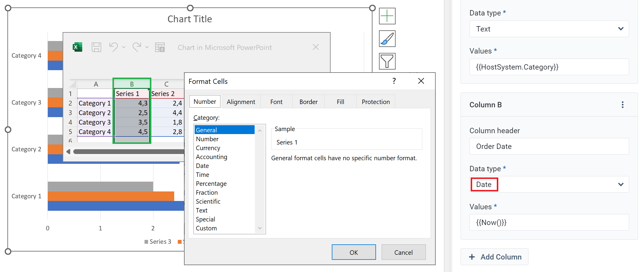The width and height of the screenshot is (644, 272).
Task: Click the Edit Data table icon
Action: point(160,47)
